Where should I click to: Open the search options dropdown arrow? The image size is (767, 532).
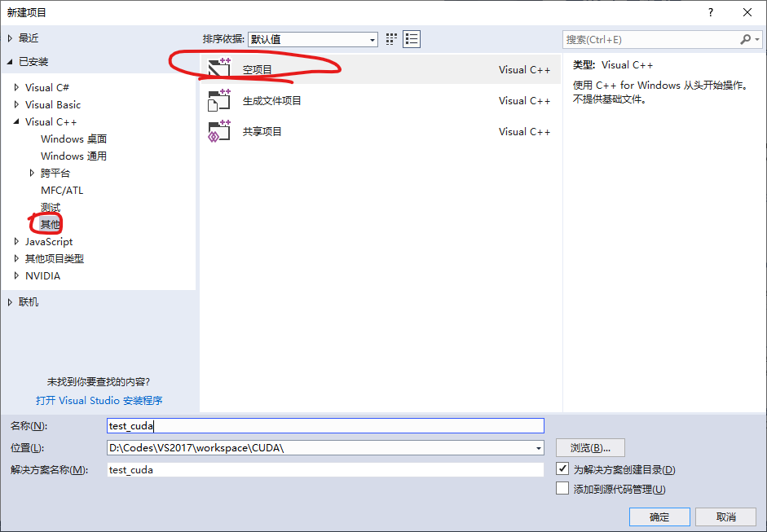pyautogui.click(x=757, y=39)
